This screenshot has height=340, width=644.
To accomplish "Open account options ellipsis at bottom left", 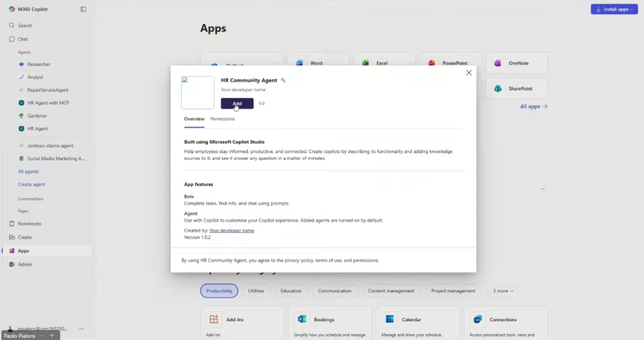I will [x=82, y=329].
